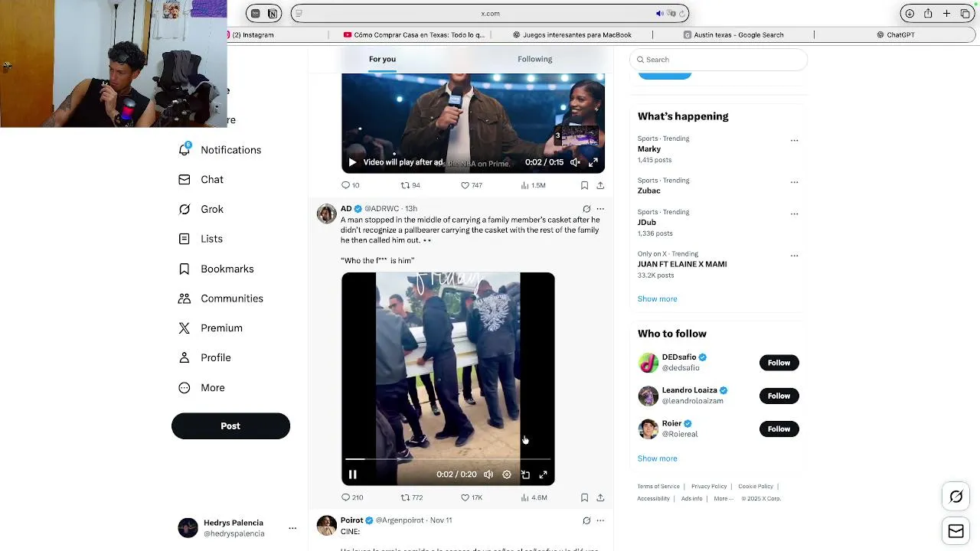Open Lists in the sidebar
This screenshot has width=980, height=551.
[200, 239]
